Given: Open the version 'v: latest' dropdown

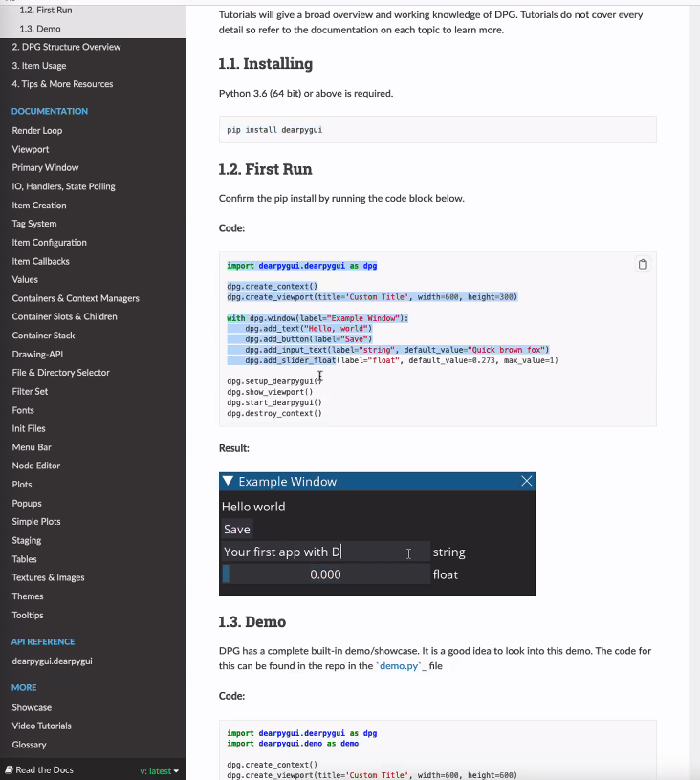Looking at the screenshot, I should tap(159, 770).
